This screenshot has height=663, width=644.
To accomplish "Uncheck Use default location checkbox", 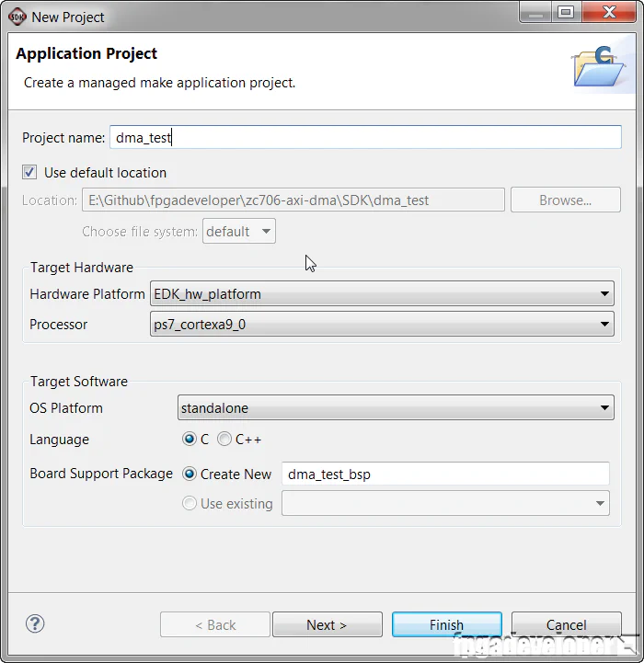I will pos(29,172).
